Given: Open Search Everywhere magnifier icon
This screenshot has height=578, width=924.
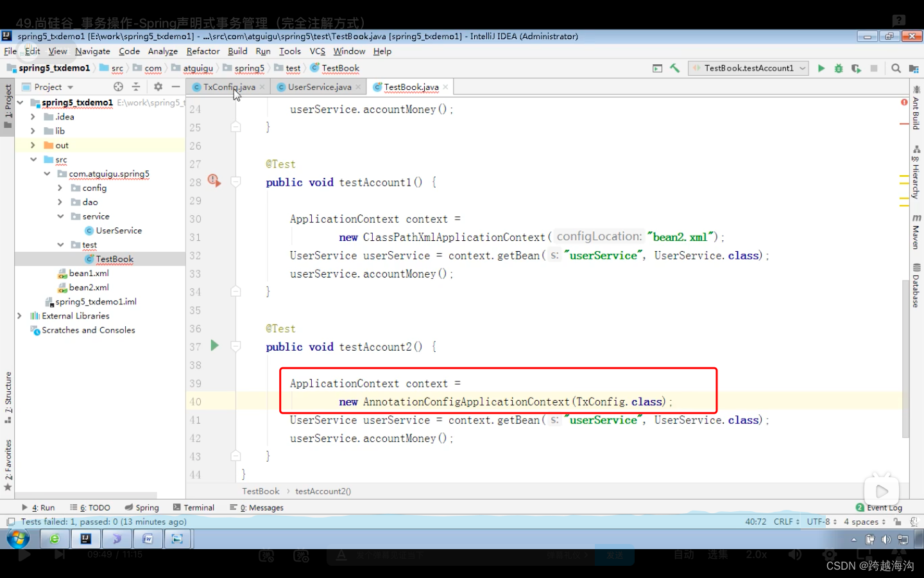Looking at the screenshot, I should click(896, 68).
